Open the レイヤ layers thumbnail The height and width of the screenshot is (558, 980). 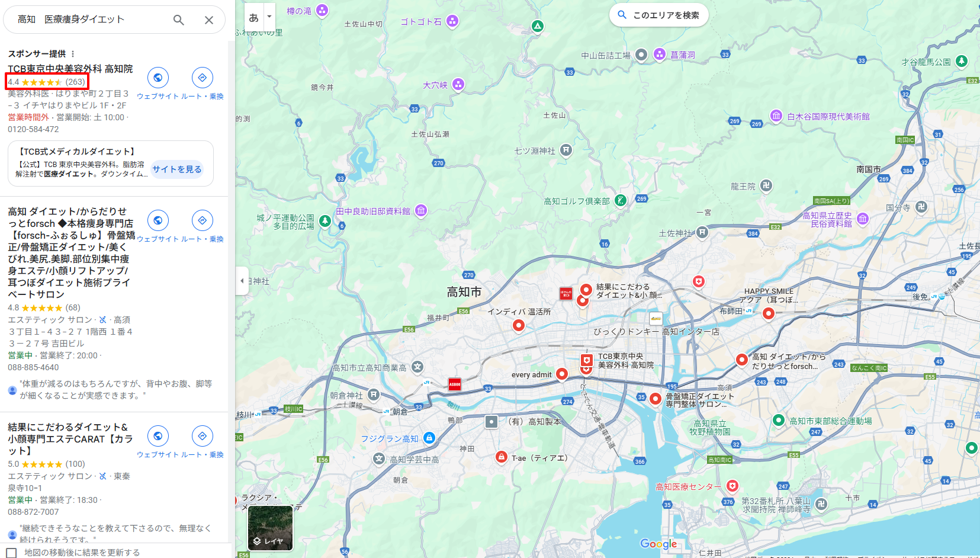(x=270, y=528)
